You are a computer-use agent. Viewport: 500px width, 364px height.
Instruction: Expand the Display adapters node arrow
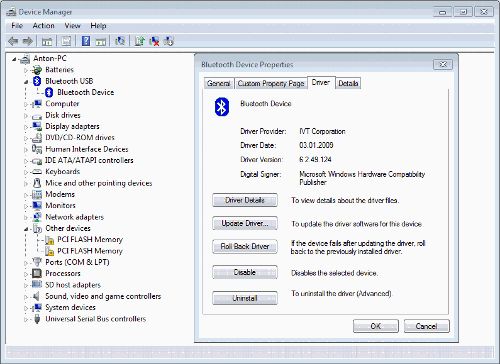click(26, 127)
